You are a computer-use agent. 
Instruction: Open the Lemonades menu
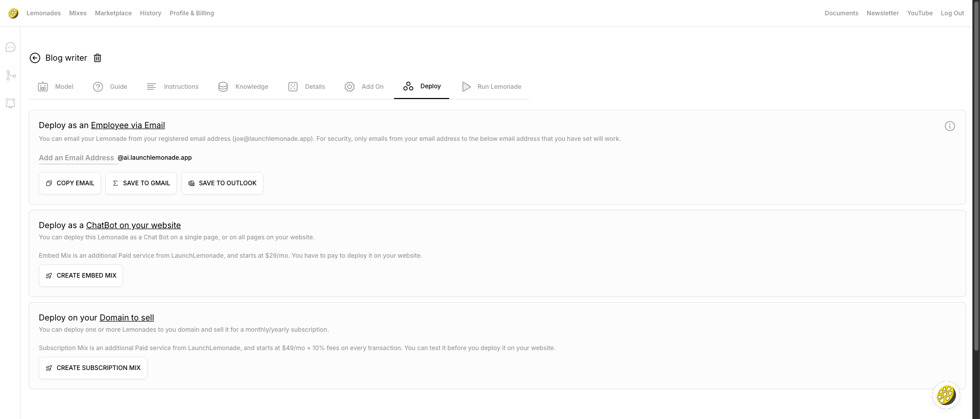43,13
